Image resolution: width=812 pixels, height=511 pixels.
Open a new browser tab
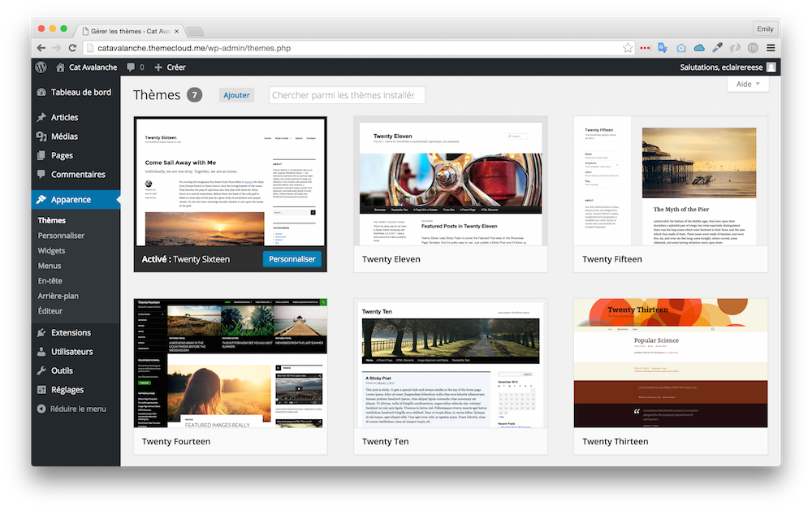pos(195,31)
